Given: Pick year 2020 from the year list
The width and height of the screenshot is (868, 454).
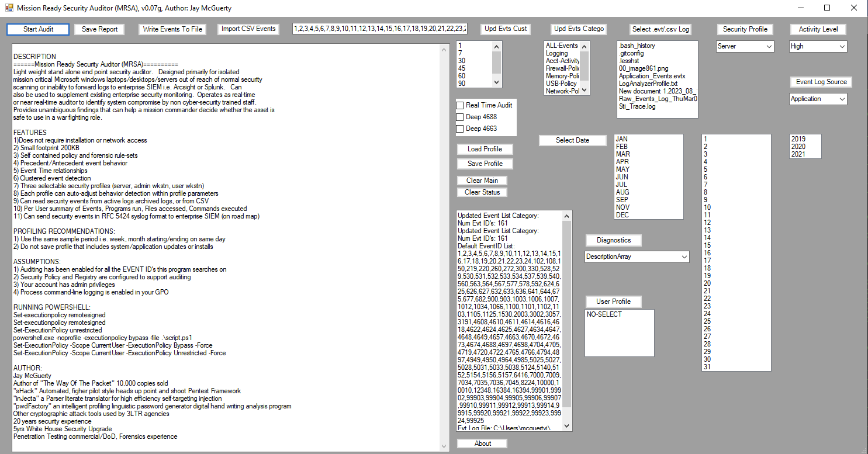Looking at the screenshot, I should pos(798,147).
